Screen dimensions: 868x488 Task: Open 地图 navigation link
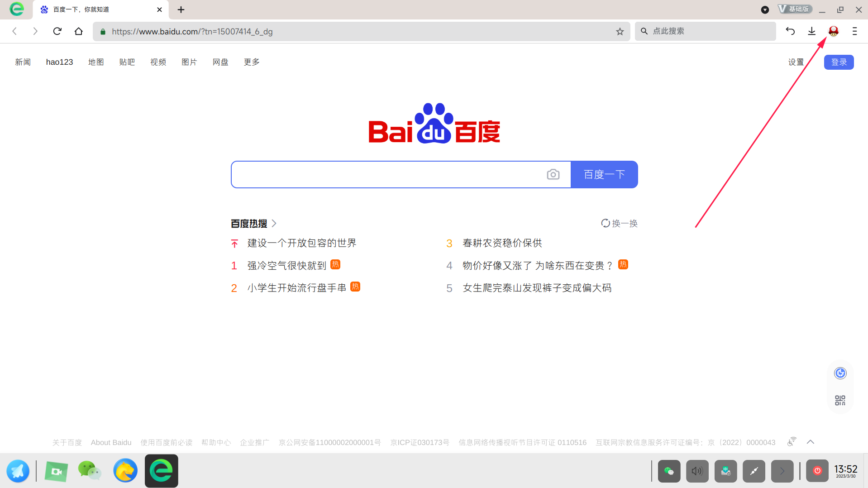pos(96,62)
